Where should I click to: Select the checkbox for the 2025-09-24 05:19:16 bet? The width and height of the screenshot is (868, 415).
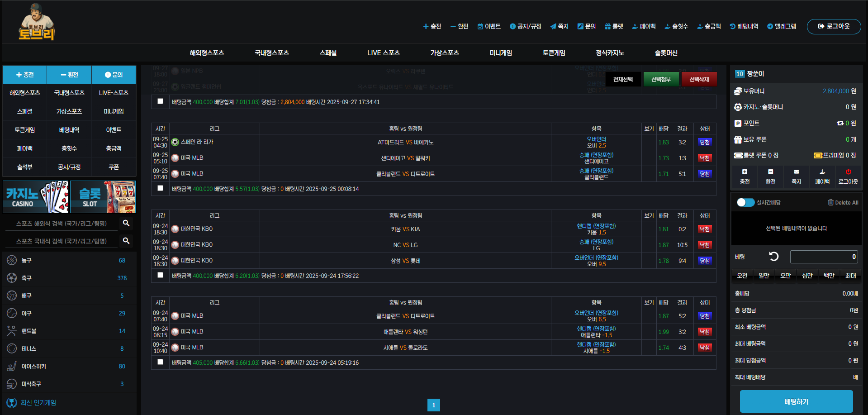coord(160,362)
